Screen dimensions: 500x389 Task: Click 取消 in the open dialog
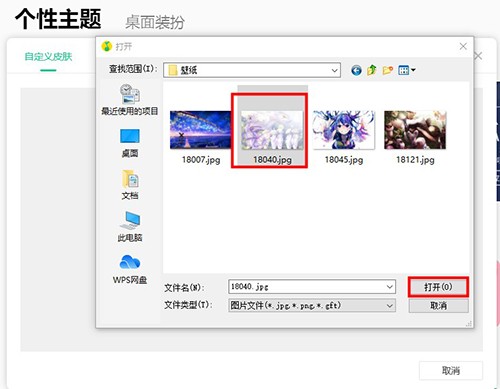point(438,306)
